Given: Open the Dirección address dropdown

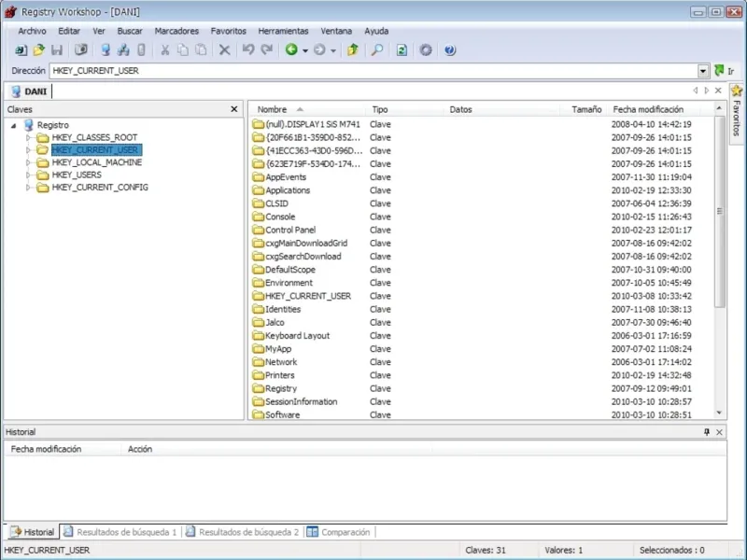Looking at the screenshot, I should (703, 71).
